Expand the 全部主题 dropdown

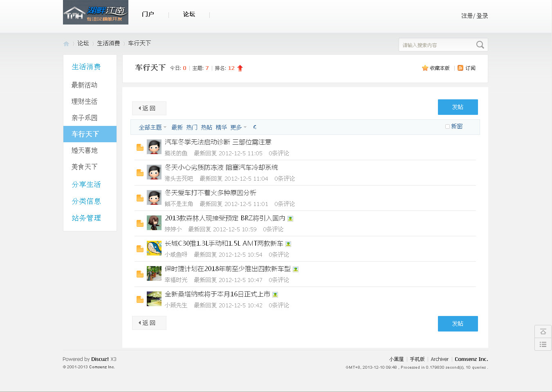click(153, 127)
